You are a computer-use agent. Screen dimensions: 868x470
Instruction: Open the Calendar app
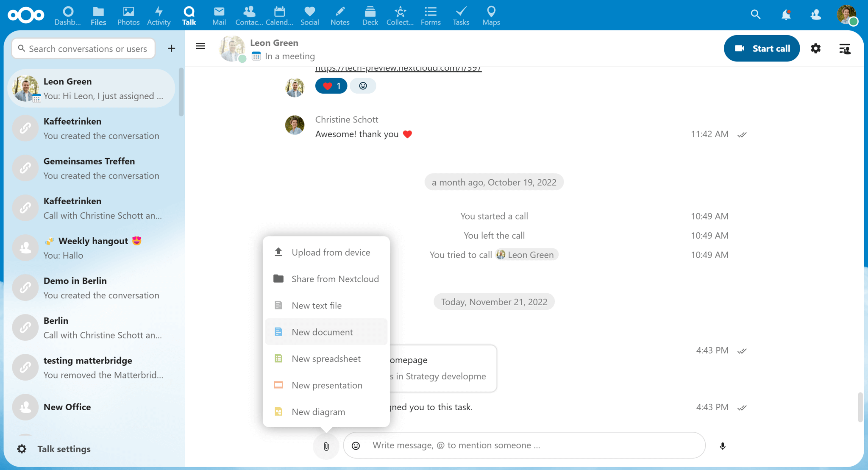279,16
